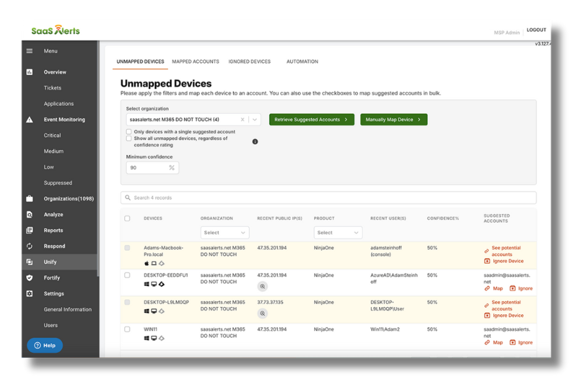588x392 pixels.
Task: Select the Analyze magnifier document icon
Action: pyautogui.click(x=29, y=214)
